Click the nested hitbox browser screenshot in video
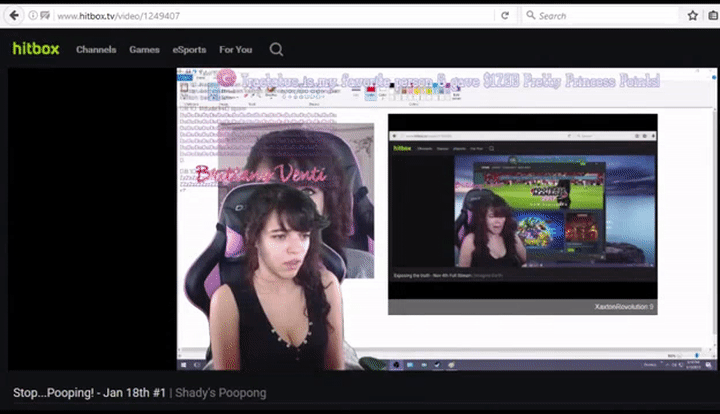The width and height of the screenshot is (720, 414). (522, 213)
